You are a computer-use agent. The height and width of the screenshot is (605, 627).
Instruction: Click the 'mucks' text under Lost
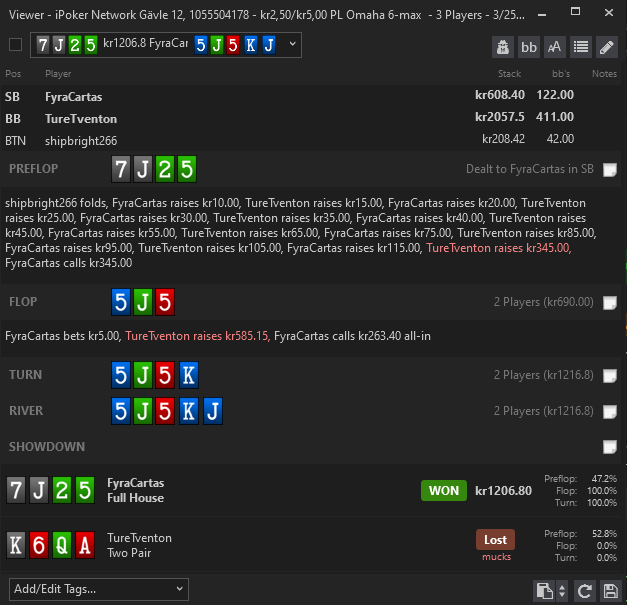pyautogui.click(x=496, y=557)
